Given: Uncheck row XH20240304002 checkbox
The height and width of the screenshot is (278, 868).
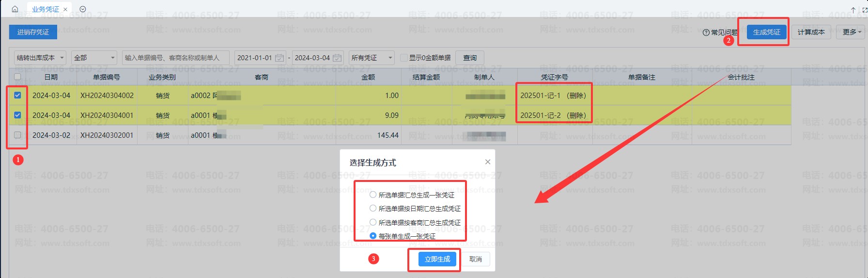Looking at the screenshot, I should coord(17,95).
